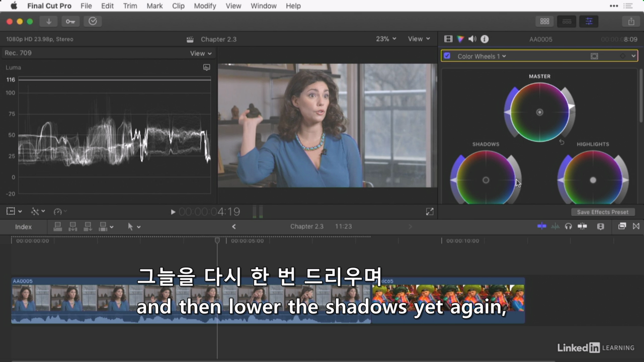
Task: Select the AA0005 clip in timeline
Action: 191,301
